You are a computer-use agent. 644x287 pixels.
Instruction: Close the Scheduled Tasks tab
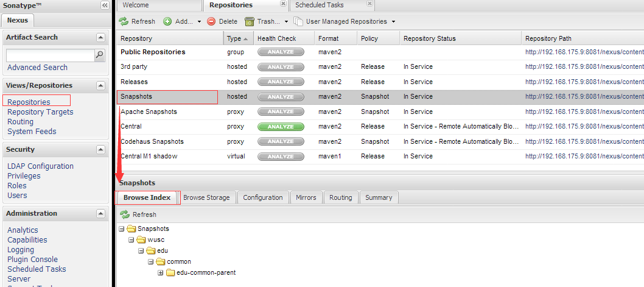pos(369,3)
